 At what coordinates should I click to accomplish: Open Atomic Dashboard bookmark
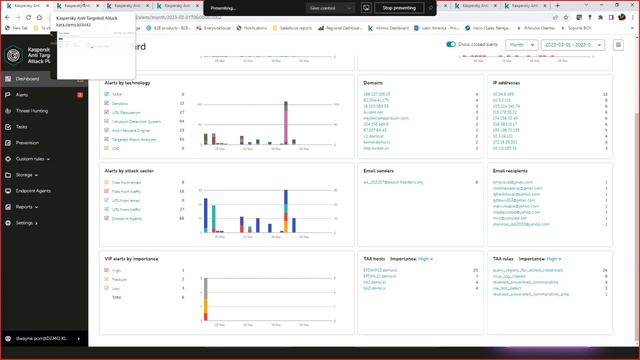tap(389, 28)
